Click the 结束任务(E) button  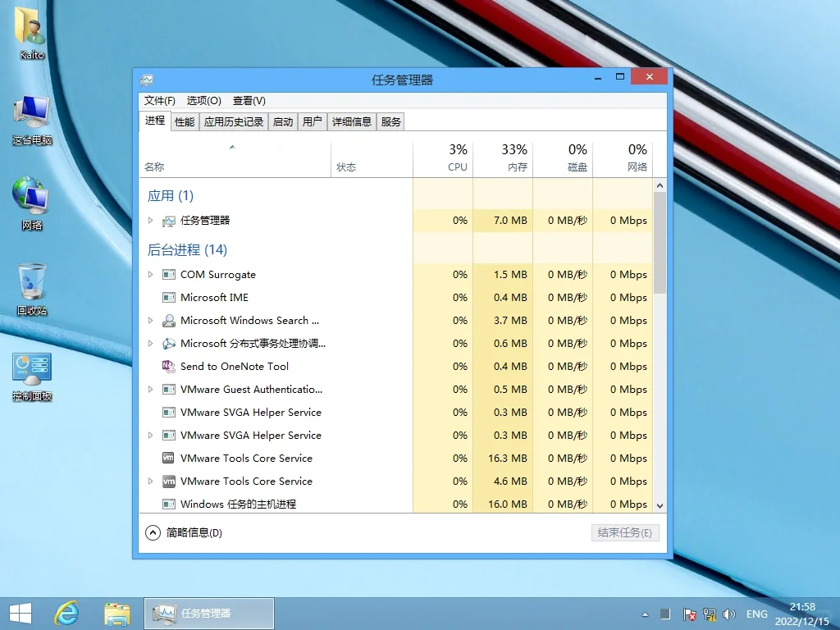625,532
